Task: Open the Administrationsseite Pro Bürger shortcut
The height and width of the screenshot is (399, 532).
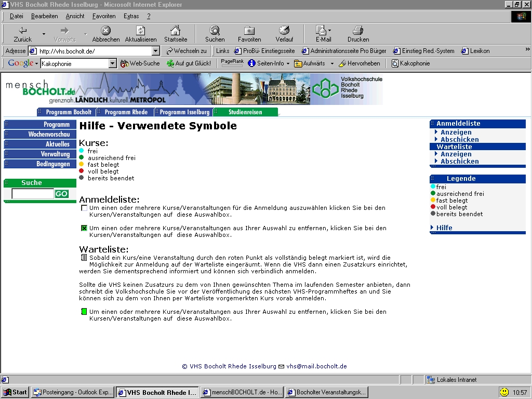Action: pyautogui.click(x=344, y=51)
